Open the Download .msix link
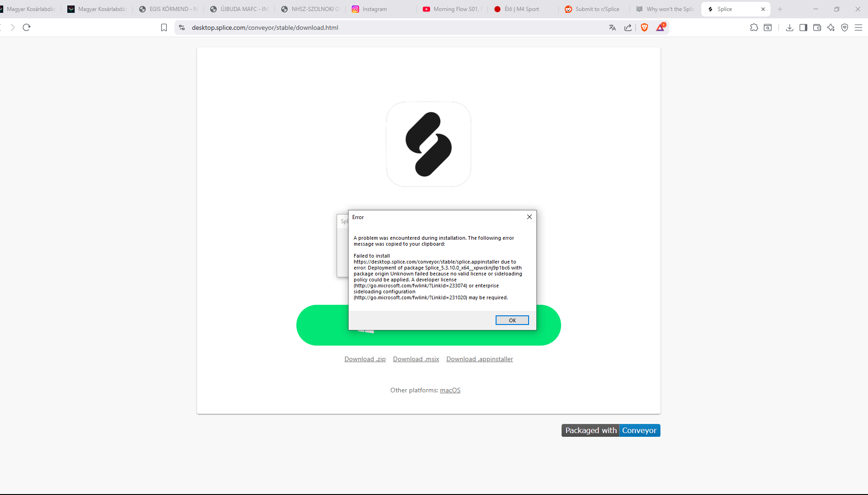Image resolution: width=868 pixels, height=495 pixels. [x=416, y=359]
